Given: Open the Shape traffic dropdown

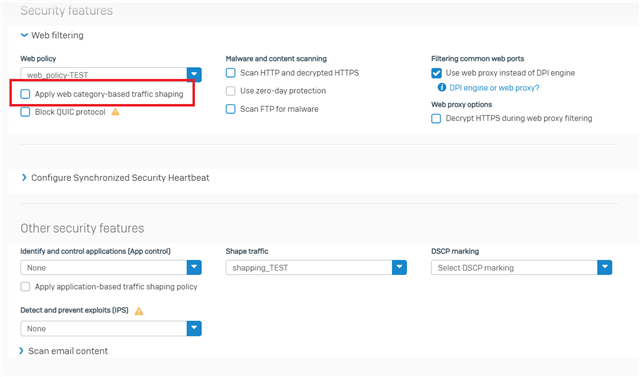Looking at the screenshot, I should 316,268.
